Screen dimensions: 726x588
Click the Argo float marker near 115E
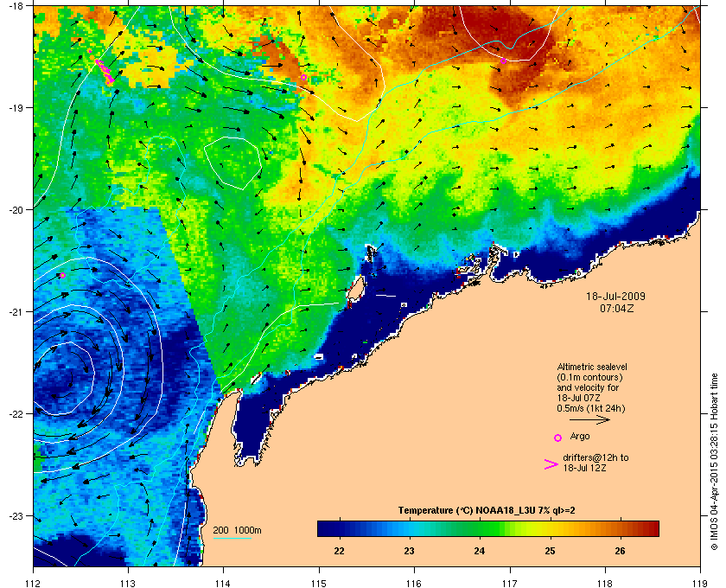click(303, 77)
